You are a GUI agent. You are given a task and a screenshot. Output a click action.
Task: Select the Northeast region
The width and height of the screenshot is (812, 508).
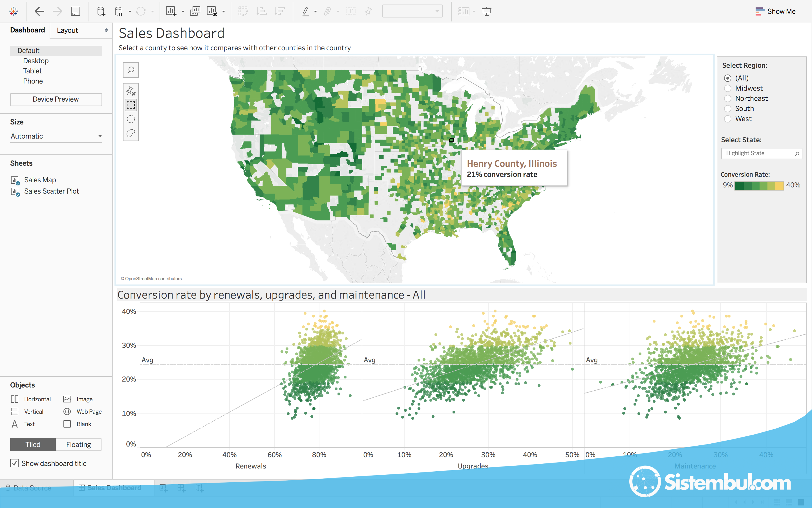(727, 98)
